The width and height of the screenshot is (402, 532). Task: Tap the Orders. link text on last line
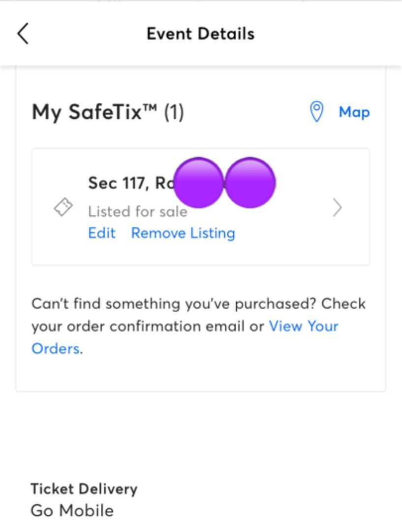point(57,349)
